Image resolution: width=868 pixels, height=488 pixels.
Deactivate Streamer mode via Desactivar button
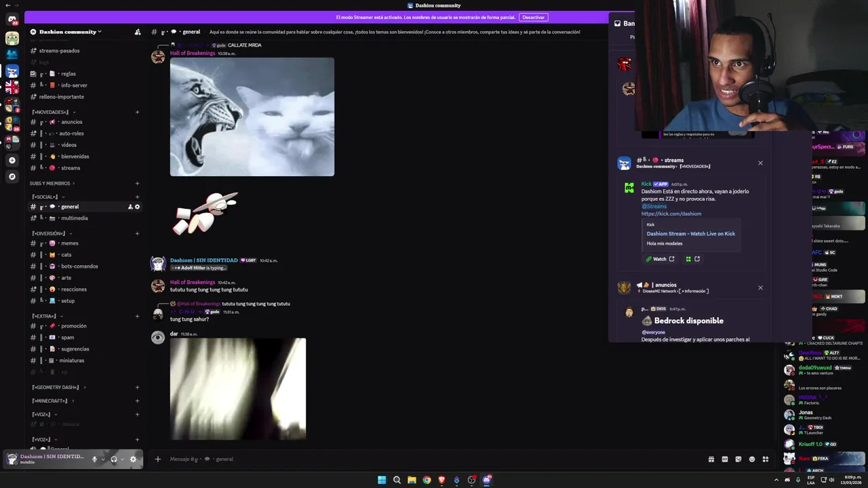pos(533,17)
